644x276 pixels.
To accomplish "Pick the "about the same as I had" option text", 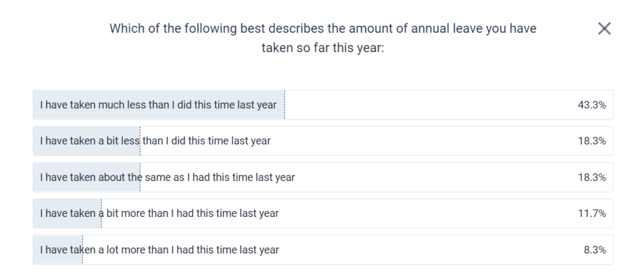I will point(167,177).
